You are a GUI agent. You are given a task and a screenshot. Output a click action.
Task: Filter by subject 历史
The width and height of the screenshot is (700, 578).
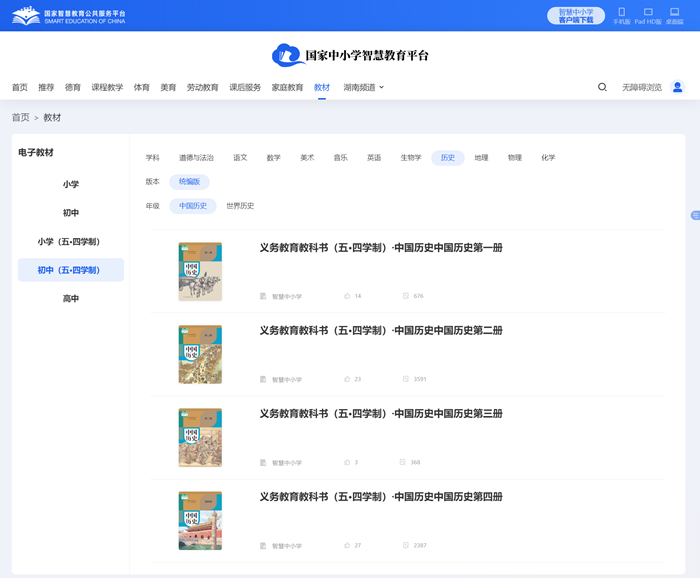point(448,158)
